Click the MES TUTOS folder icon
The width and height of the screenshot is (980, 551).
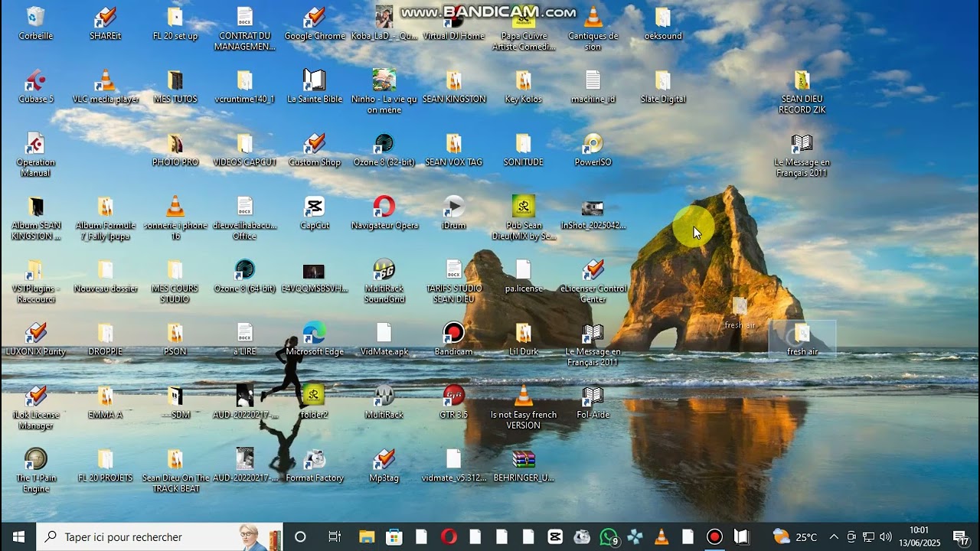175,86
